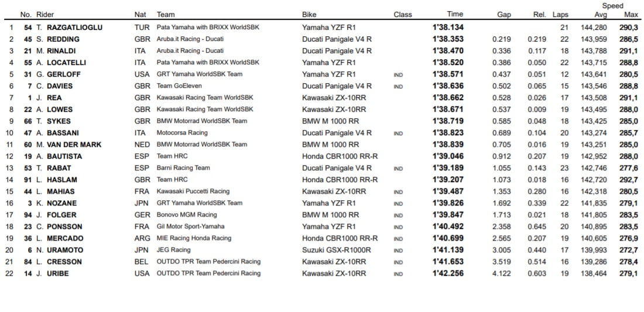Click the Gap column header

(x=503, y=15)
